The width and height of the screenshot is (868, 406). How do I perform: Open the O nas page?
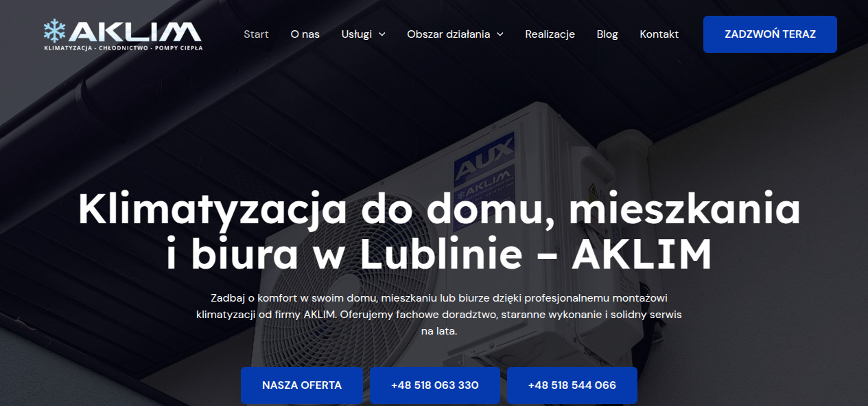tap(305, 34)
